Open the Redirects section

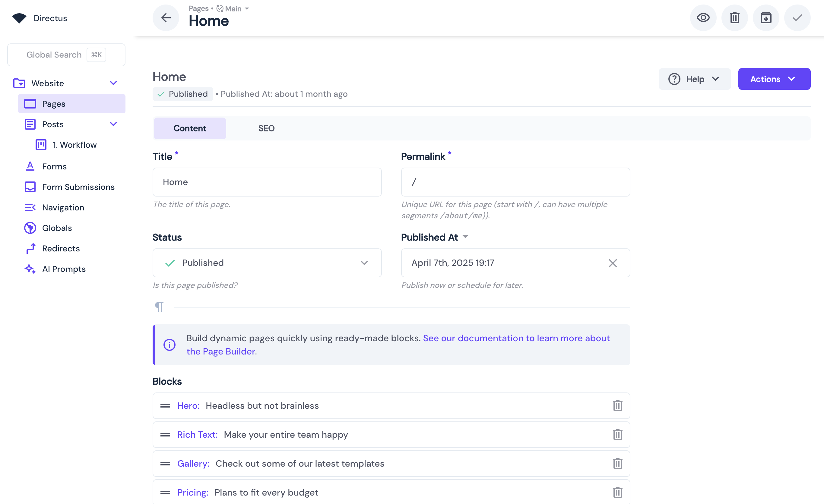[x=61, y=248]
